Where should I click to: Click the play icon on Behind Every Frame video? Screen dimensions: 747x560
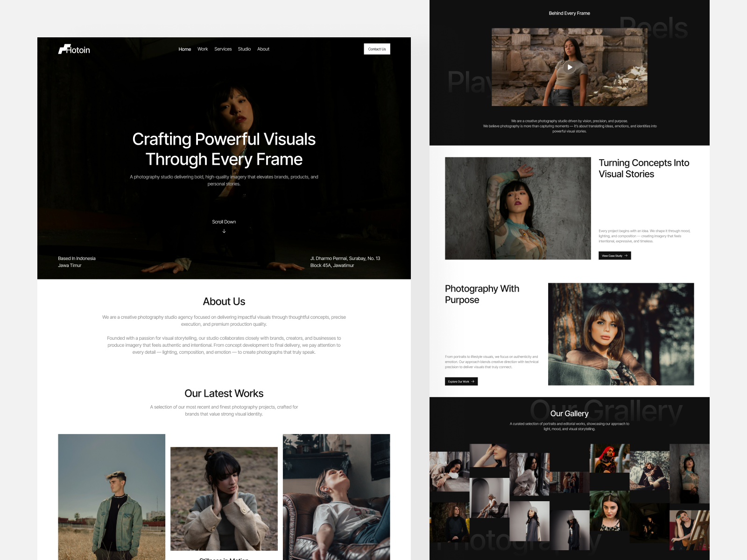tap(570, 67)
